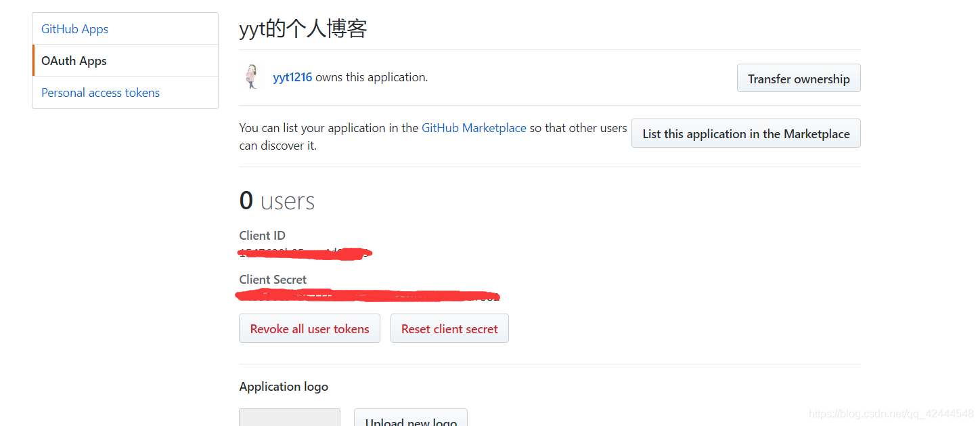The width and height of the screenshot is (980, 426).
Task: Click the Client ID label
Action: (x=262, y=236)
